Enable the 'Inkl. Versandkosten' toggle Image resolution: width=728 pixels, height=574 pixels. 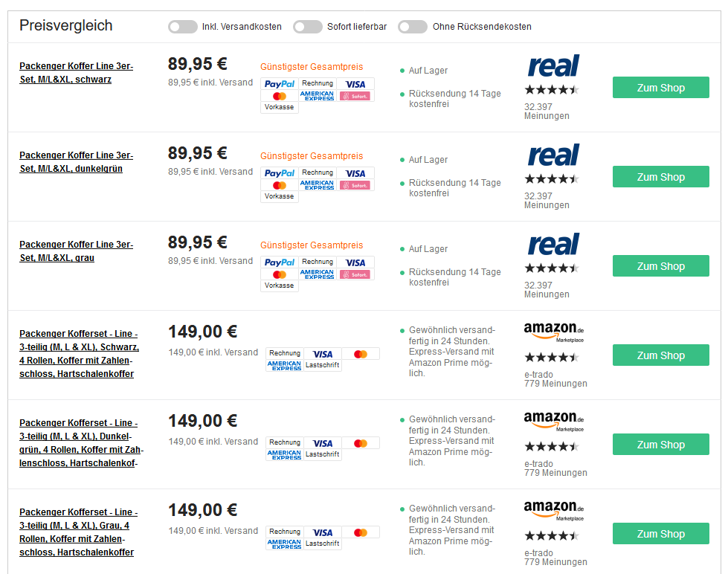(183, 27)
